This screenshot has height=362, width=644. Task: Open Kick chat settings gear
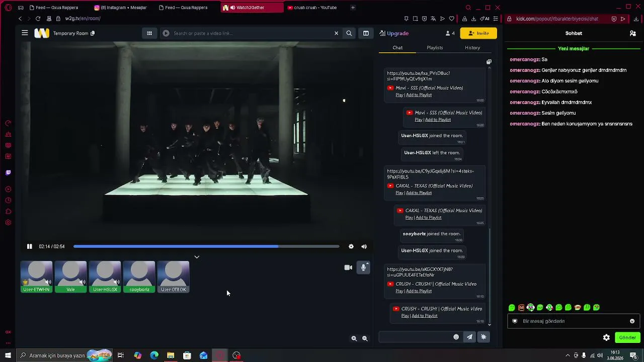coord(606,338)
